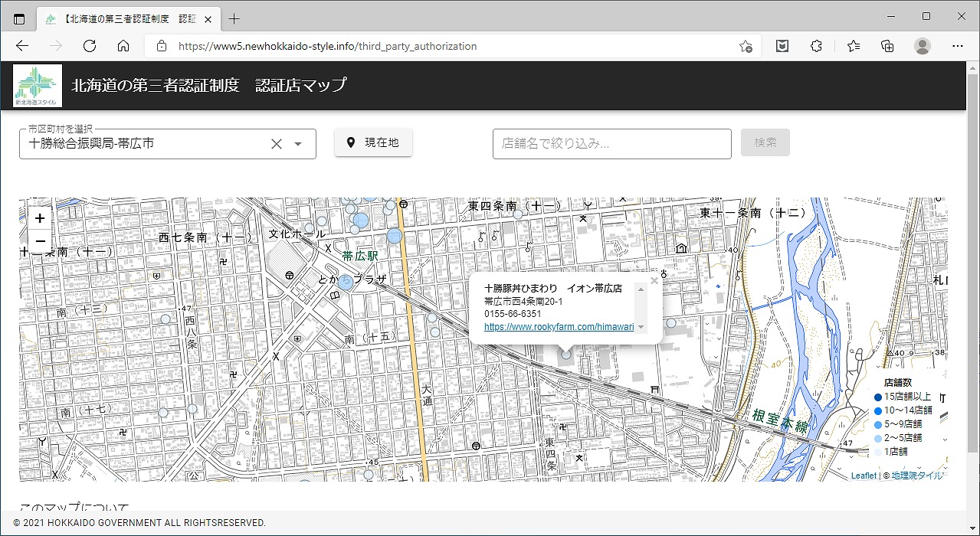Add this page to favorites
Image resolution: width=980 pixels, height=536 pixels.
tap(745, 46)
